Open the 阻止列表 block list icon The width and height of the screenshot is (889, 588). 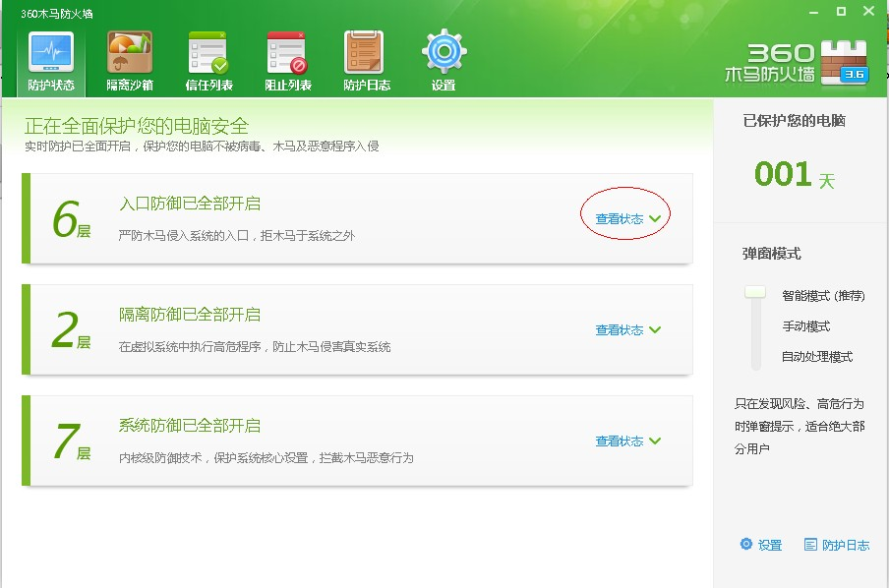click(x=287, y=61)
